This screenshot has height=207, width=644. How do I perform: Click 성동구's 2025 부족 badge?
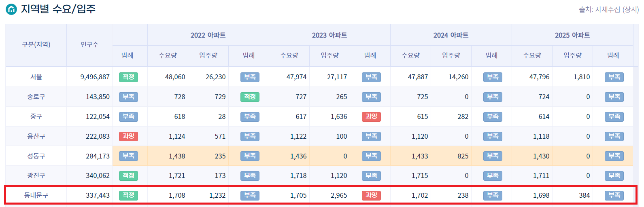click(x=614, y=156)
